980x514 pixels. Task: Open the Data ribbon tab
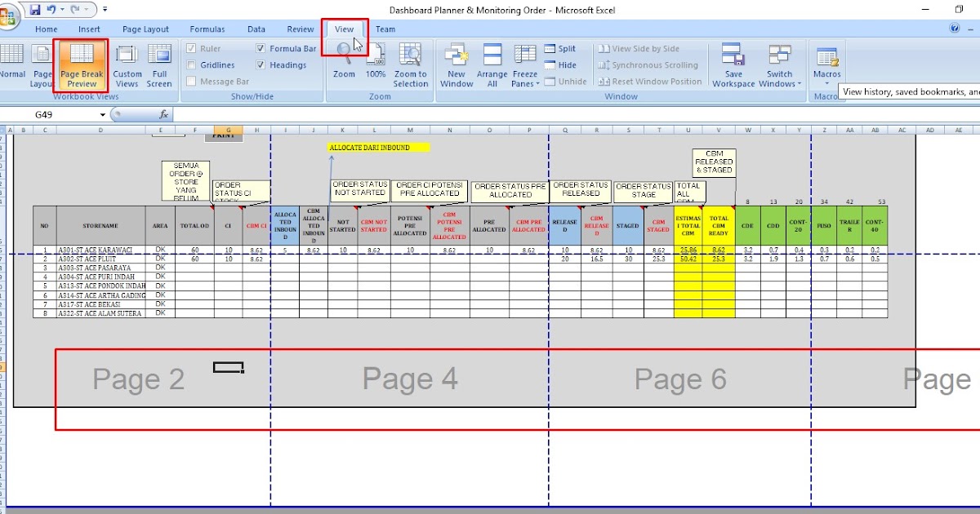pyautogui.click(x=256, y=29)
